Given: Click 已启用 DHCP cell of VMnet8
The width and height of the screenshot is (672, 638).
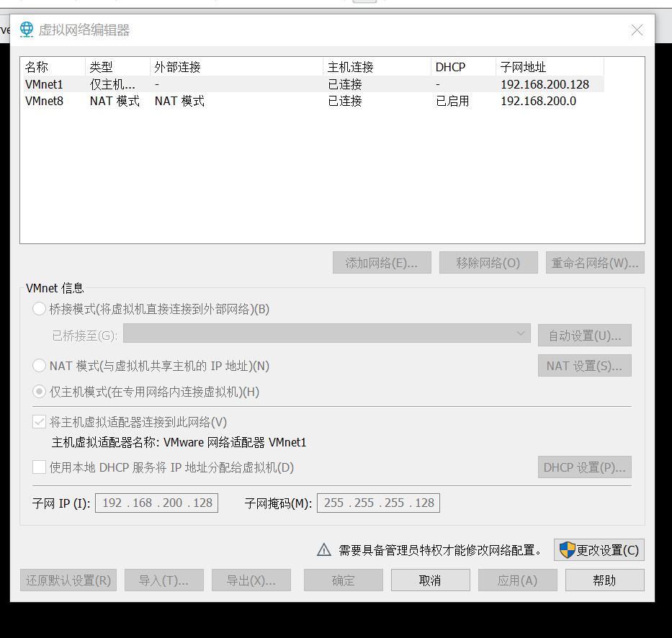Looking at the screenshot, I should [x=452, y=101].
